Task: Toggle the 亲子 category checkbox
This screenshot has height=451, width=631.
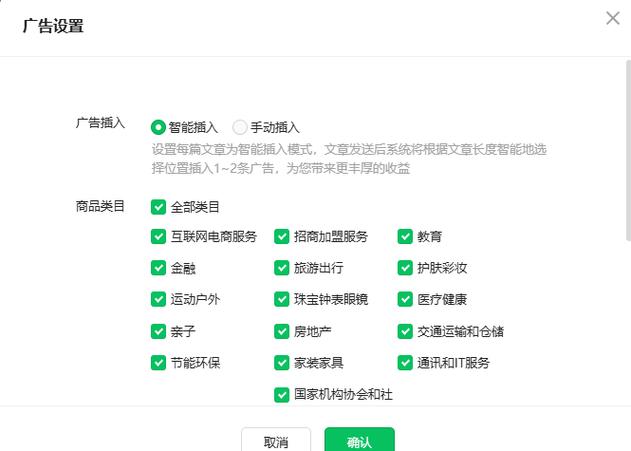Action: (158, 332)
